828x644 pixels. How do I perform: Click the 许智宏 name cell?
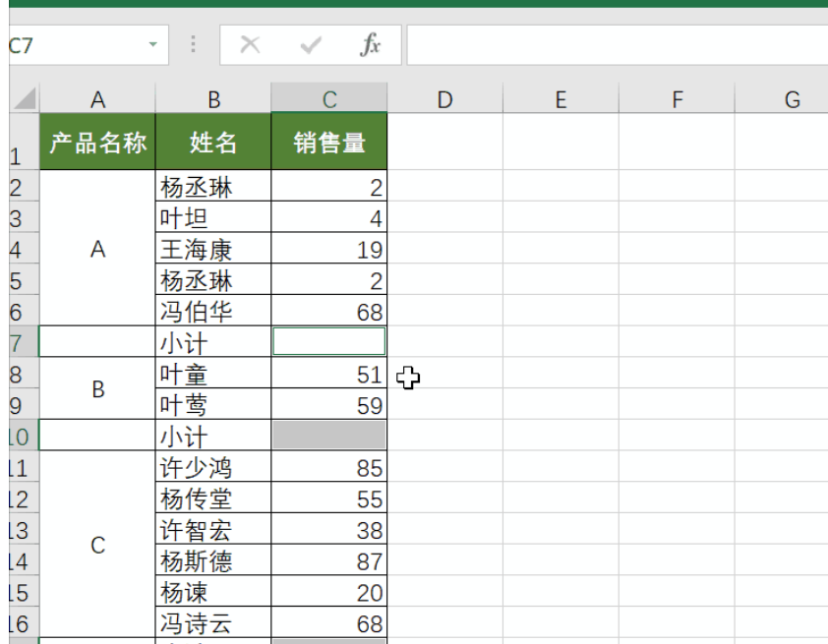[x=213, y=529]
